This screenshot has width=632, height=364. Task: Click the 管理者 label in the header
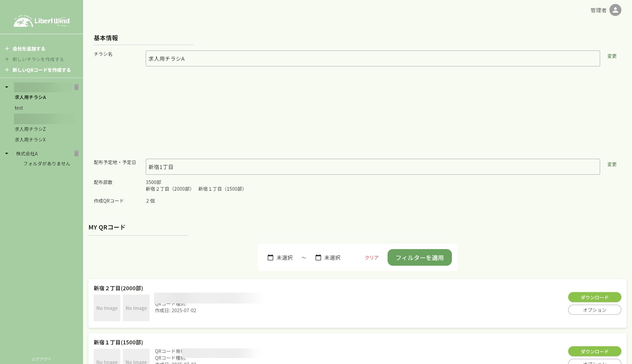click(x=598, y=10)
